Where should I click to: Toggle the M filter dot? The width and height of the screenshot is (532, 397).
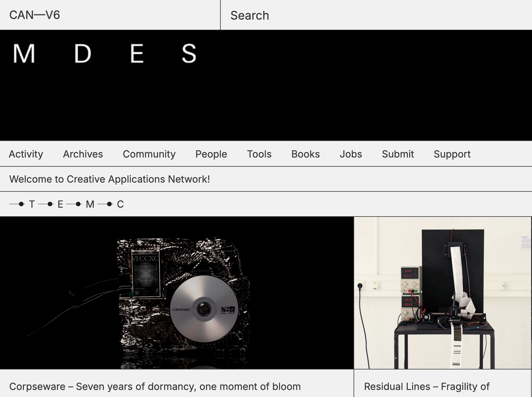(x=78, y=204)
